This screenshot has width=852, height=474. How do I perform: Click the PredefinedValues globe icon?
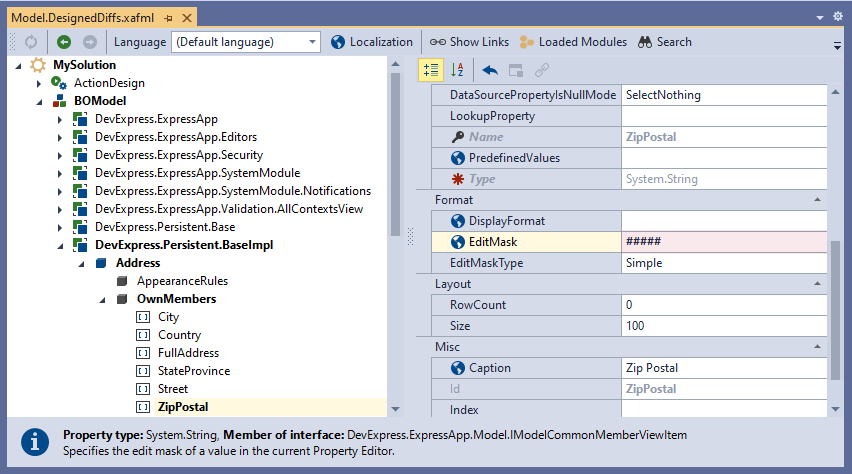(458, 158)
